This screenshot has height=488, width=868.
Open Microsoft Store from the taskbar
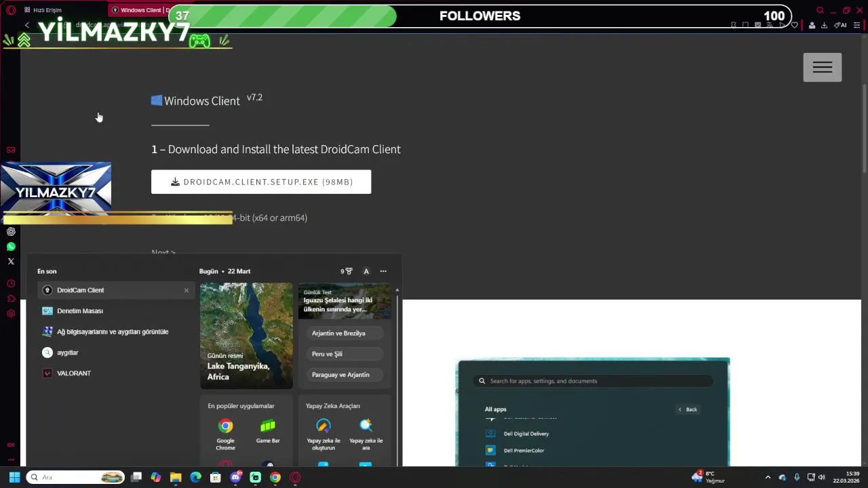[216, 477]
